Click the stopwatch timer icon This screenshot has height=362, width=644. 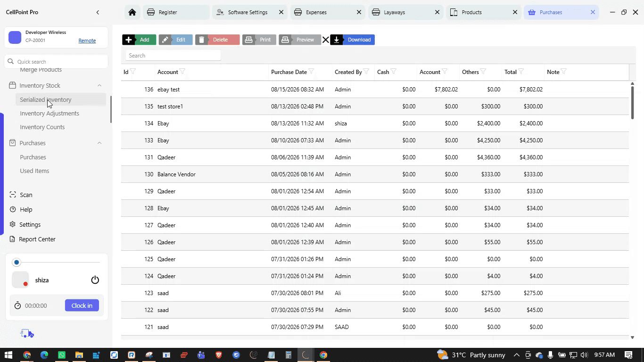(x=17, y=305)
